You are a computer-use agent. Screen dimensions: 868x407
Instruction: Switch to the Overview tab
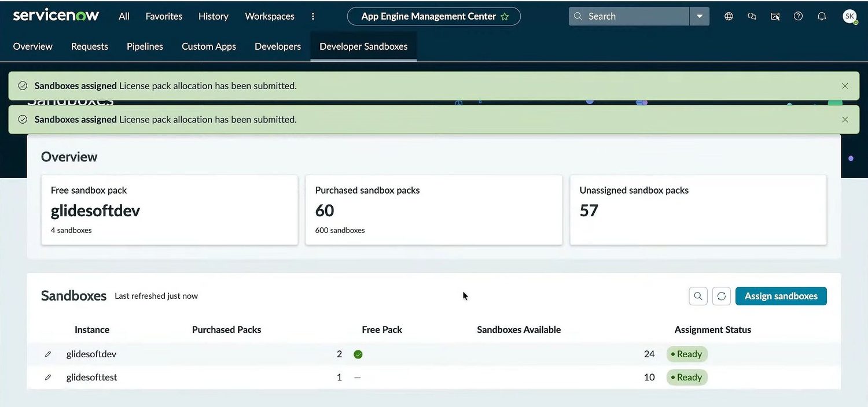click(32, 46)
